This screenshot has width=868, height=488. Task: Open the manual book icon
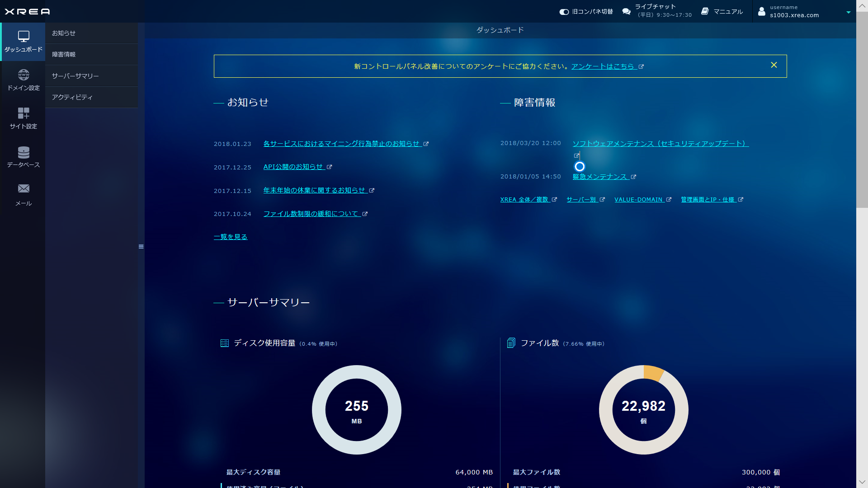[705, 11]
